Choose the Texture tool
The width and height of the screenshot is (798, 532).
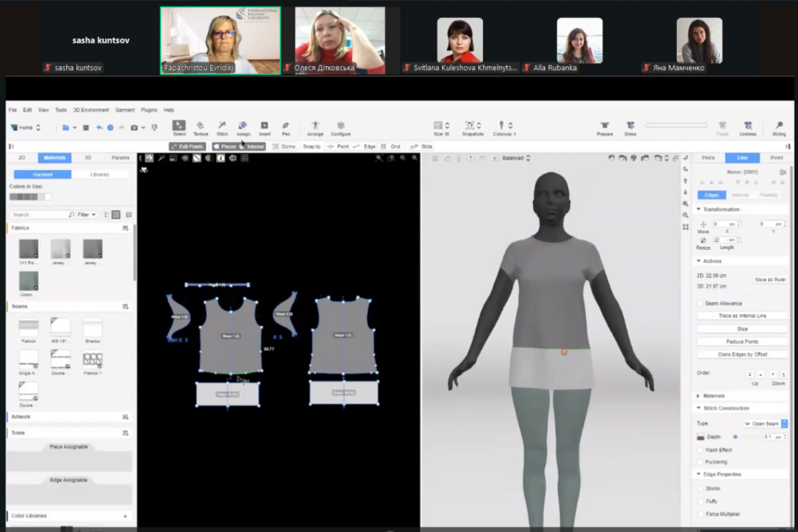point(200,127)
